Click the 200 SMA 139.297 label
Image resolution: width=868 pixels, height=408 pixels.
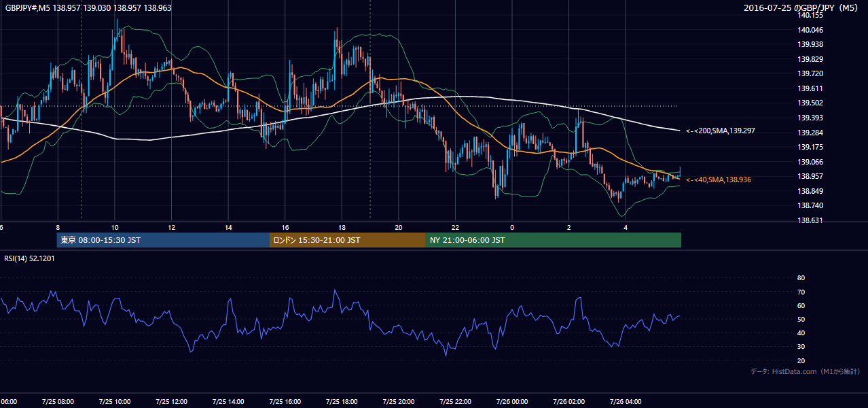pos(720,131)
